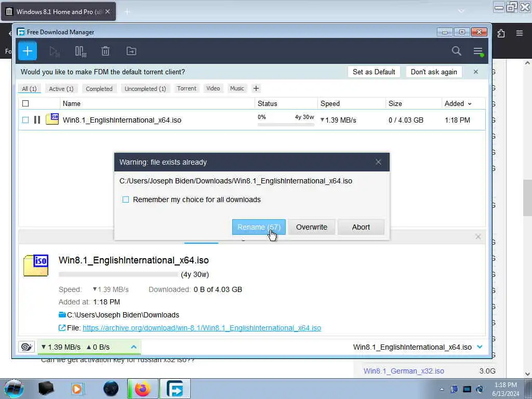
Task: Move download using folder arrow icon
Action: click(131, 51)
